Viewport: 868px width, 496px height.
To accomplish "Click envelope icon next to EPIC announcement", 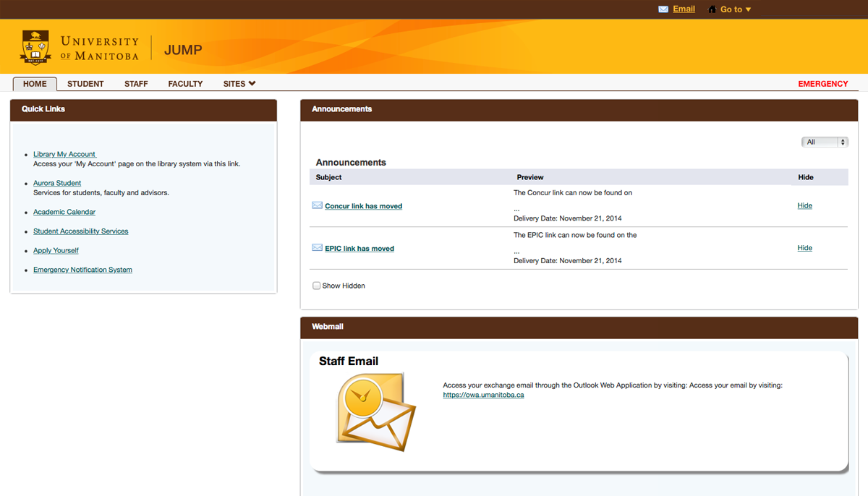I will pyautogui.click(x=317, y=248).
